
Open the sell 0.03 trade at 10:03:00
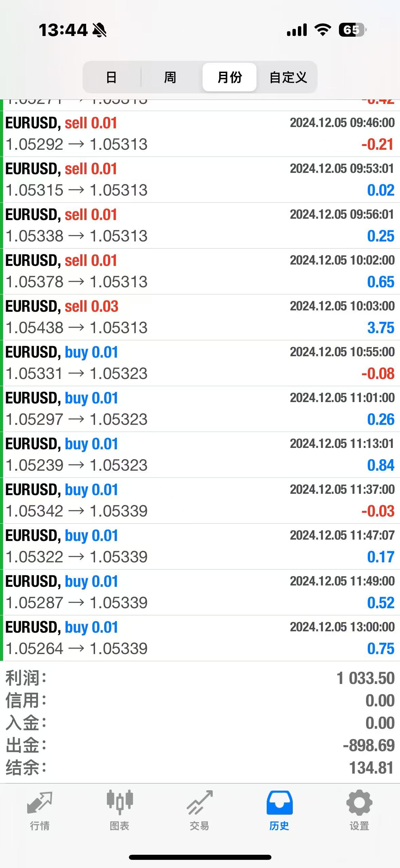(200, 317)
